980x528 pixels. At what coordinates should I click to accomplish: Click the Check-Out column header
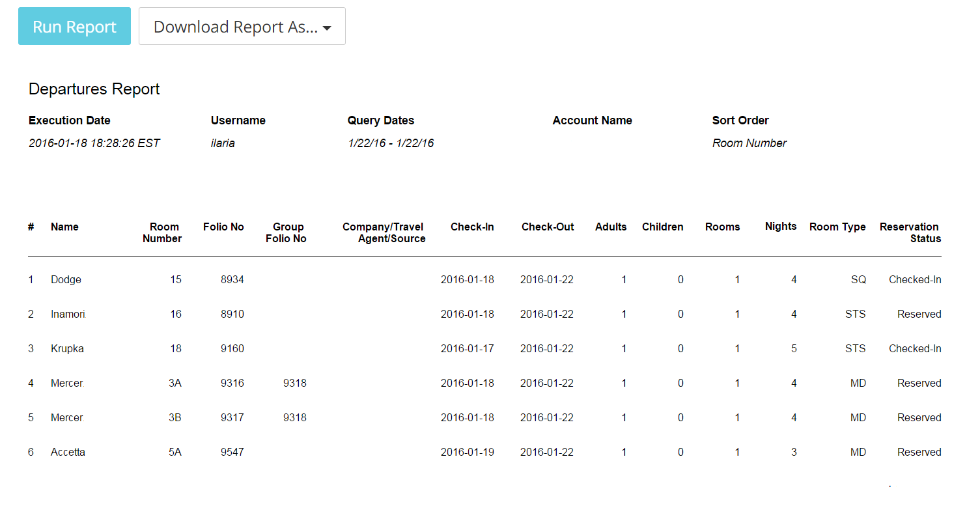pos(548,227)
